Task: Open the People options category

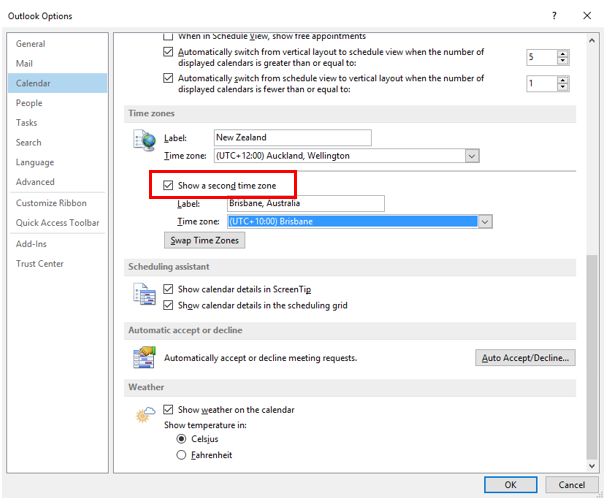Action: click(x=57, y=103)
